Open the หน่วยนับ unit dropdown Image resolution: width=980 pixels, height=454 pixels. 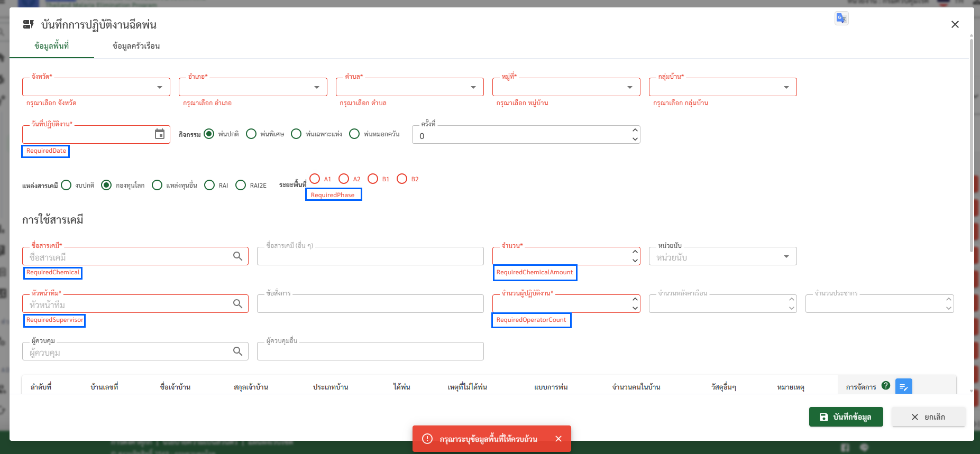click(x=786, y=257)
